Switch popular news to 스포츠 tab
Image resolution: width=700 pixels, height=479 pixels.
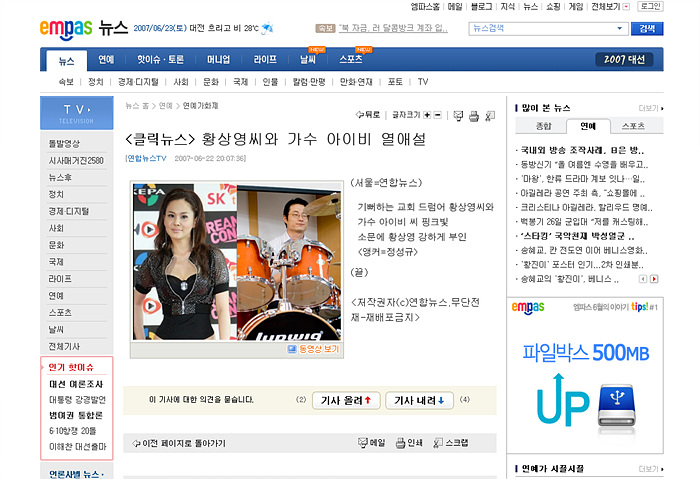click(x=633, y=126)
